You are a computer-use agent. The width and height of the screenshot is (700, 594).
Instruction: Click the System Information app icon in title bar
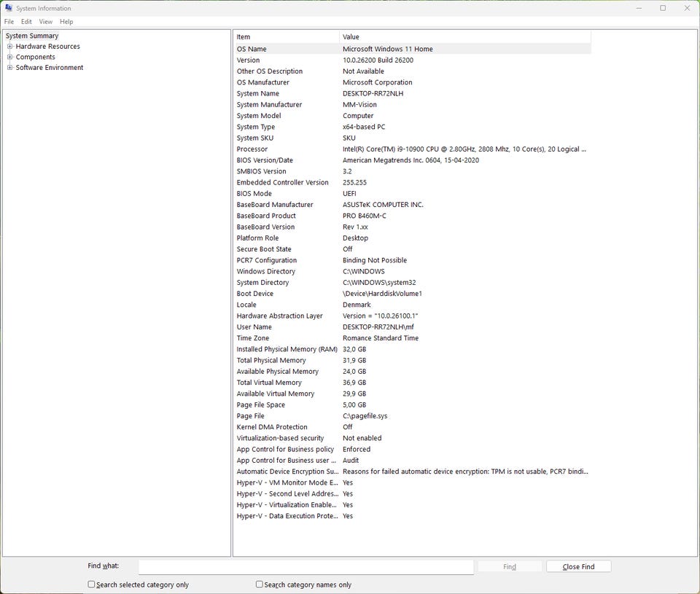pyautogui.click(x=9, y=8)
